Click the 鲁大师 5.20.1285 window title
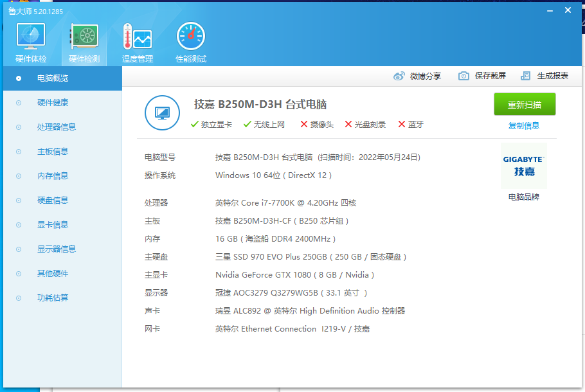Screen dimensions: 585x392 tap(35, 12)
